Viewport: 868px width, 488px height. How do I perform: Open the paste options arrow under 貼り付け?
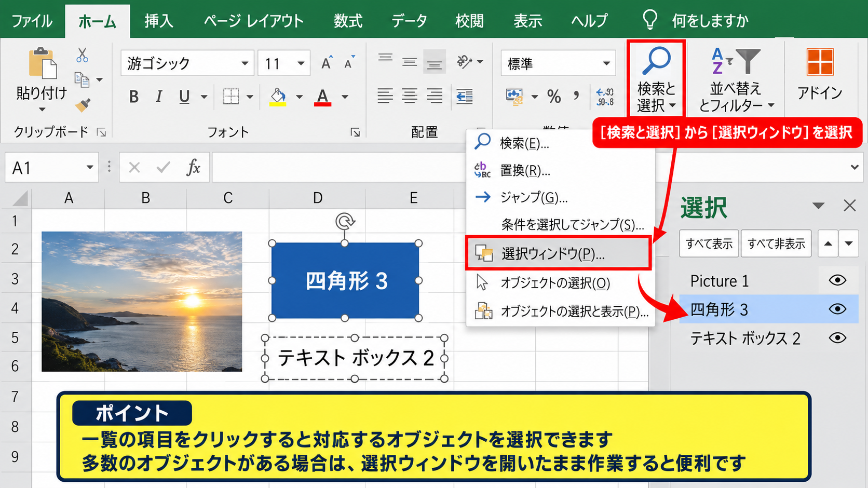click(42, 110)
